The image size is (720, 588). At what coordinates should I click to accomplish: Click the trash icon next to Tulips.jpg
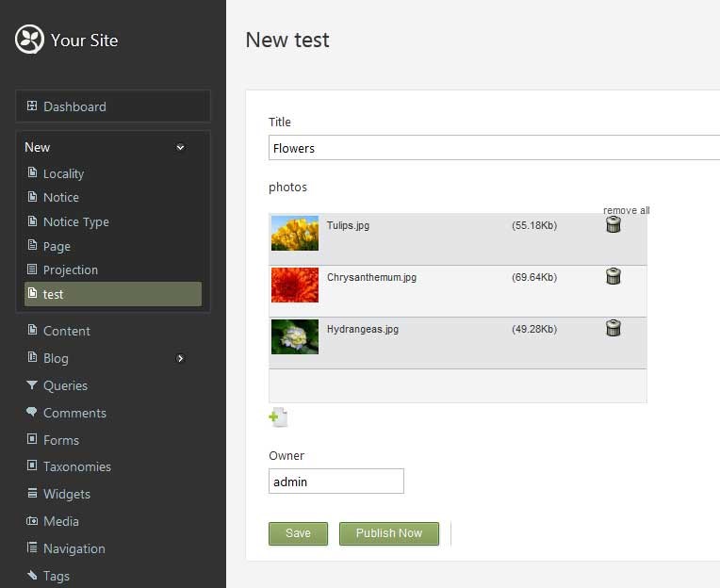click(614, 224)
